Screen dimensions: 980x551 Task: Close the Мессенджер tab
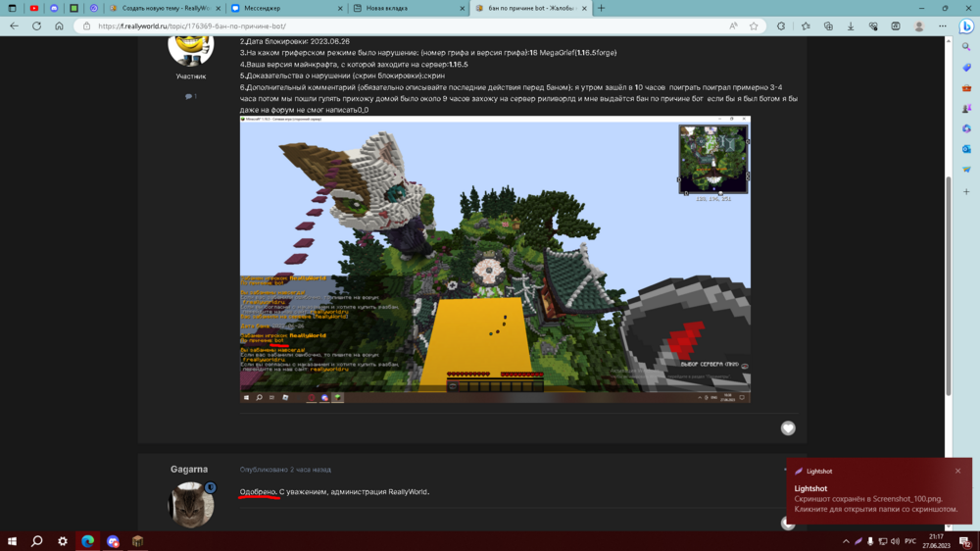tap(341, 8)
